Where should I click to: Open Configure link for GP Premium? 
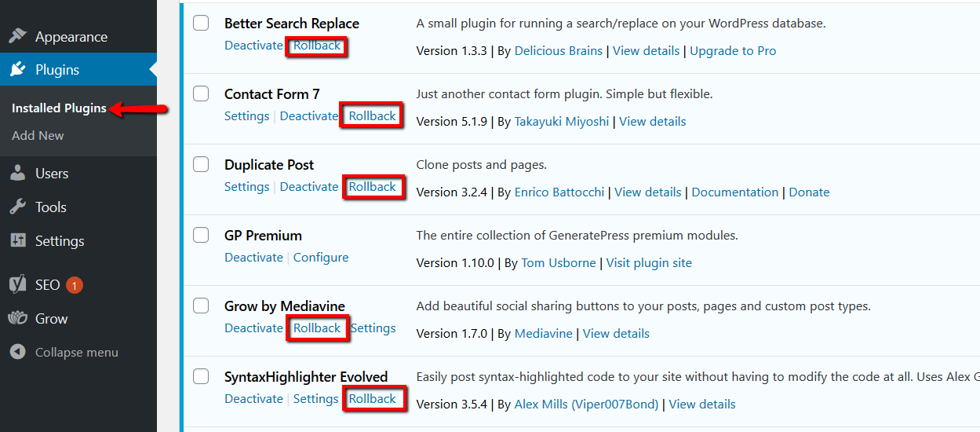click(321, 258)
